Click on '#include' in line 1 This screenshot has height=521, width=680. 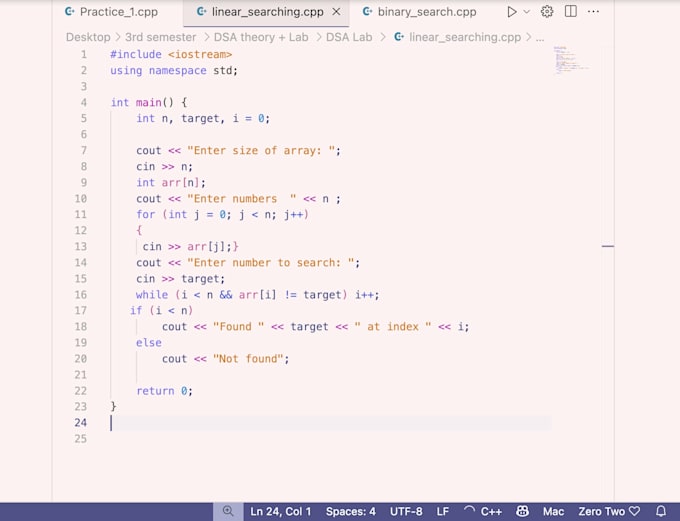coord(136,55)
